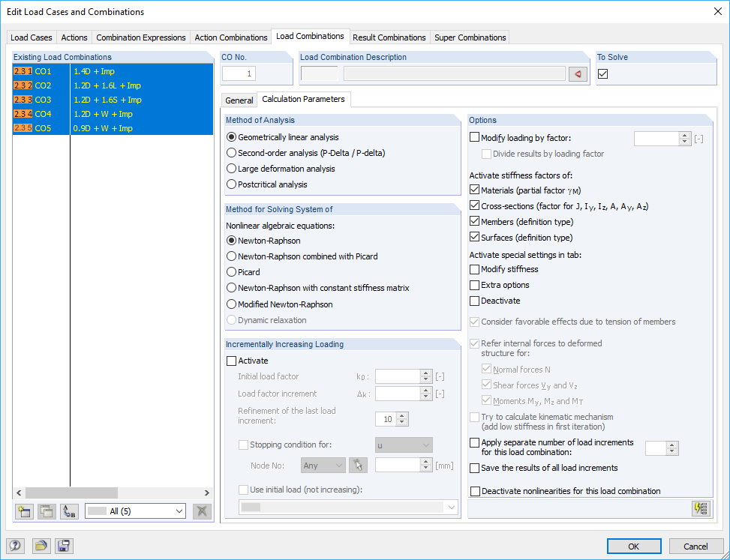Open the help question mark icon

pos(14,546)
